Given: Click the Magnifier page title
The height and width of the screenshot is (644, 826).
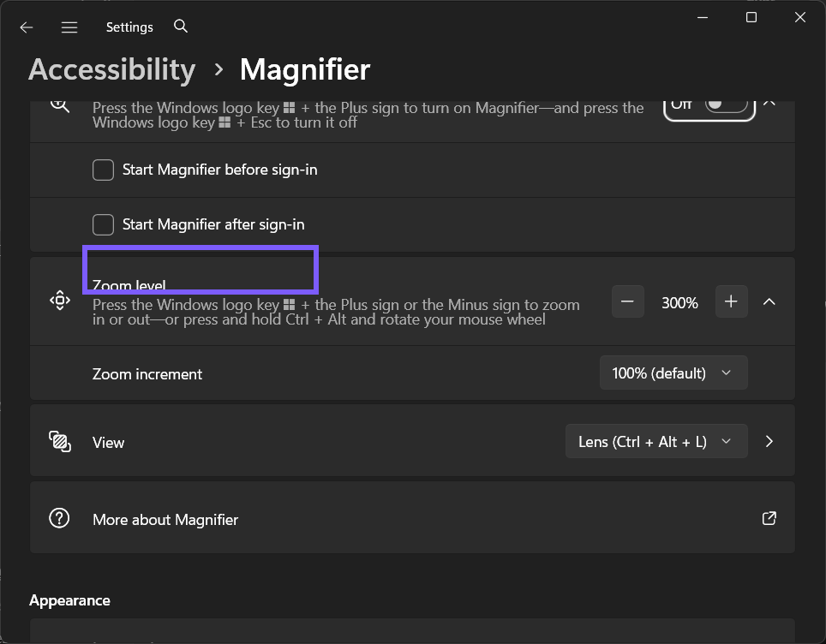Looking at the screenshot, I should click(305, 69).
